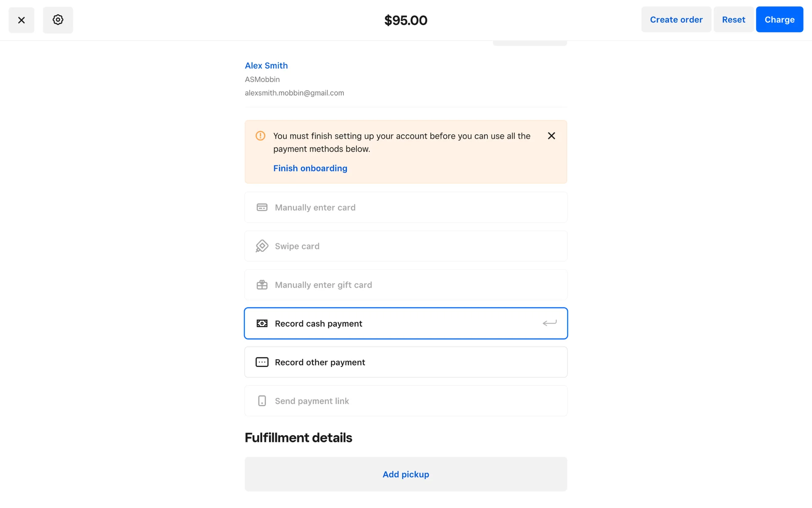Click the enter arrow on cash payment row
The height and width of the screenshot is (508, 812).
[x=549, y=323]
